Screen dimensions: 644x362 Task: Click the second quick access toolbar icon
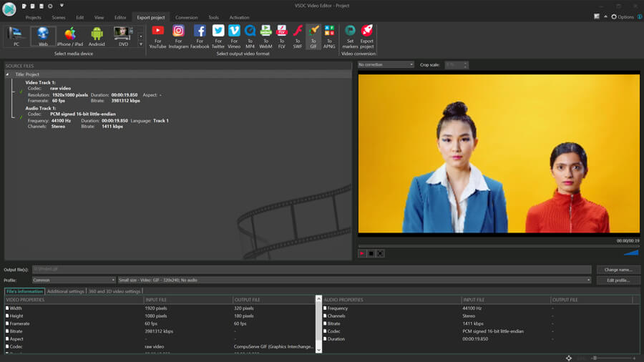point(33,6)
